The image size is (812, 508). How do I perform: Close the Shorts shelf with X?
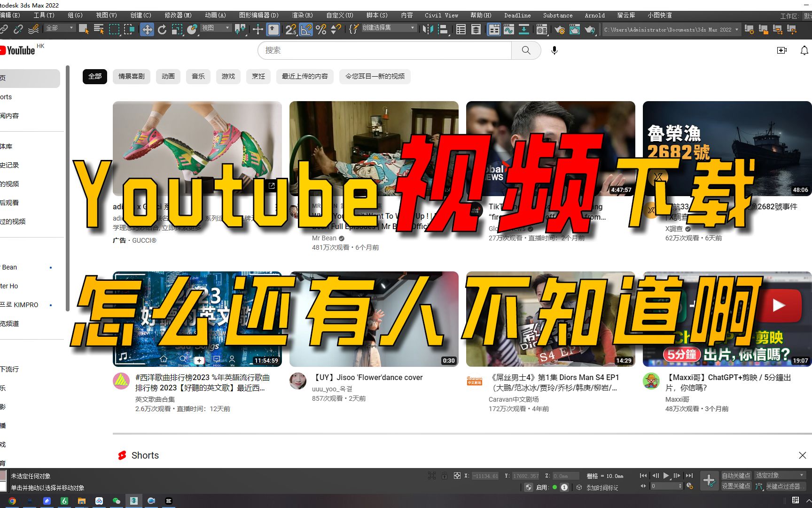(803, 455)
